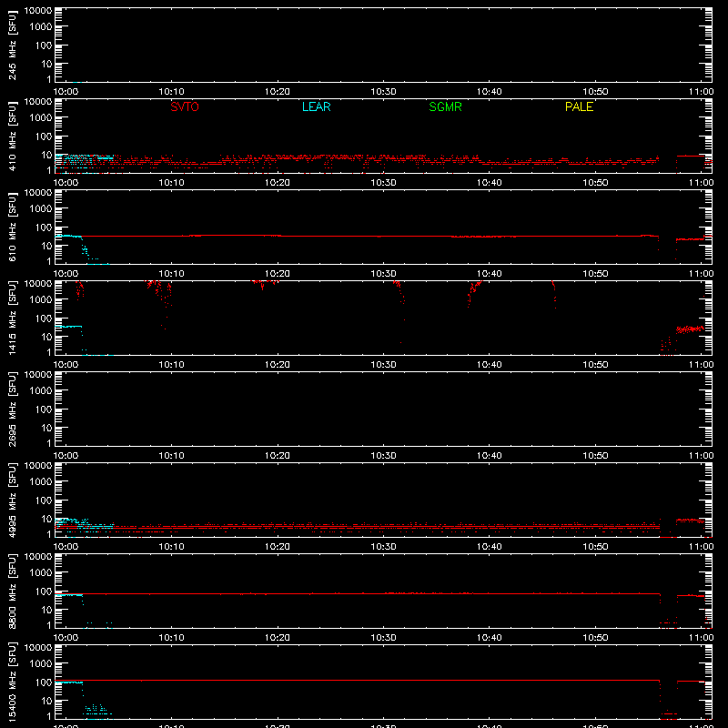Click the 10:00 time label below 8800 MHz plot
Screen dimensions: 728x728
(x=66, y=638)
